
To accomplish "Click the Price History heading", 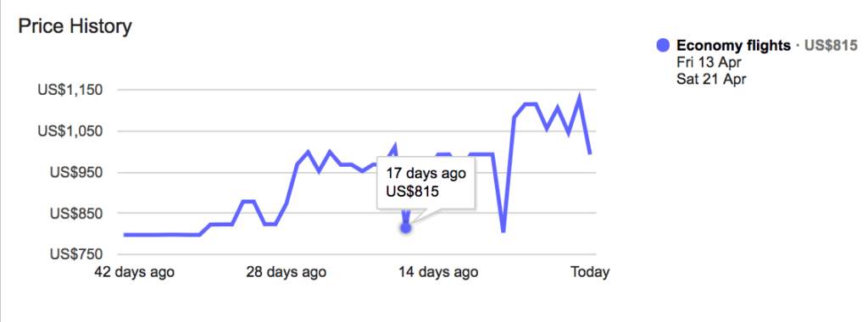I will pos(75,26).
